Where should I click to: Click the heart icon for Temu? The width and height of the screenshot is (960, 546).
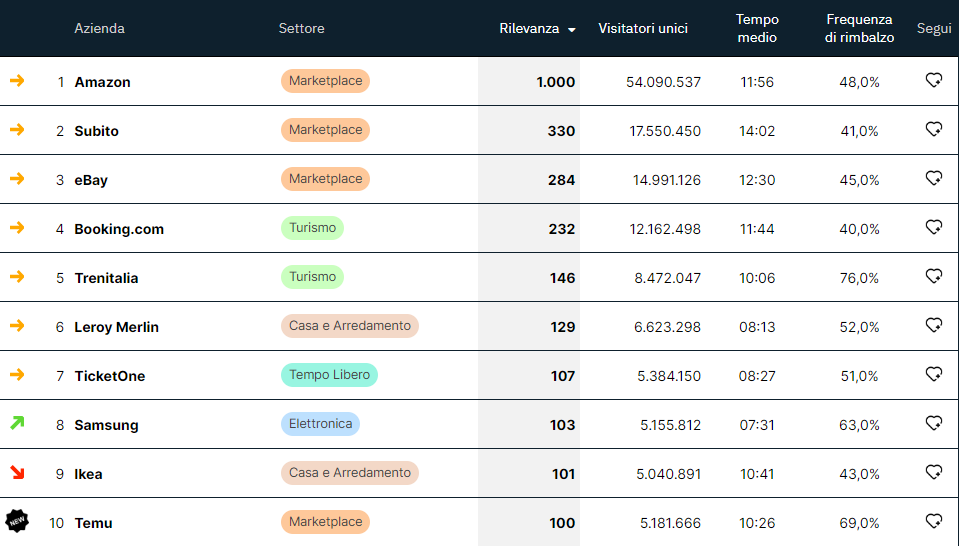coord(934,522)
